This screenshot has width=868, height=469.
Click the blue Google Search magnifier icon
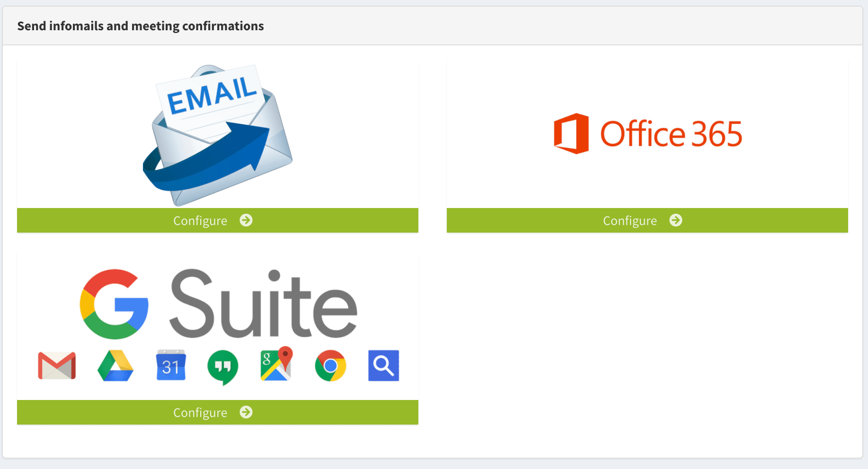coord(383,365)
